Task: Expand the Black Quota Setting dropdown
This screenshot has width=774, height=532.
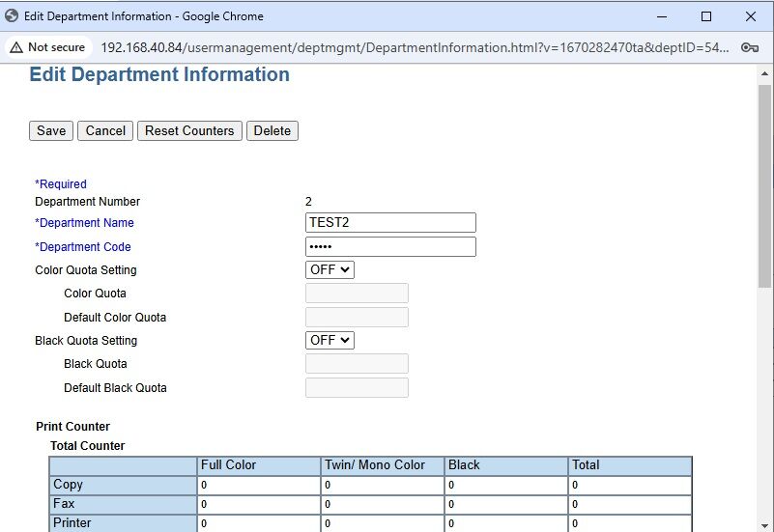Action: (330, 341)
